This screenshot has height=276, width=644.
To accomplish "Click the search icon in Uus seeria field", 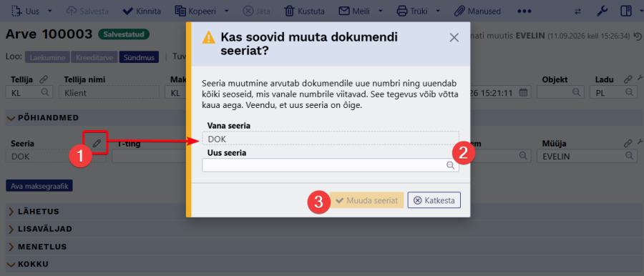I will 451,165.
